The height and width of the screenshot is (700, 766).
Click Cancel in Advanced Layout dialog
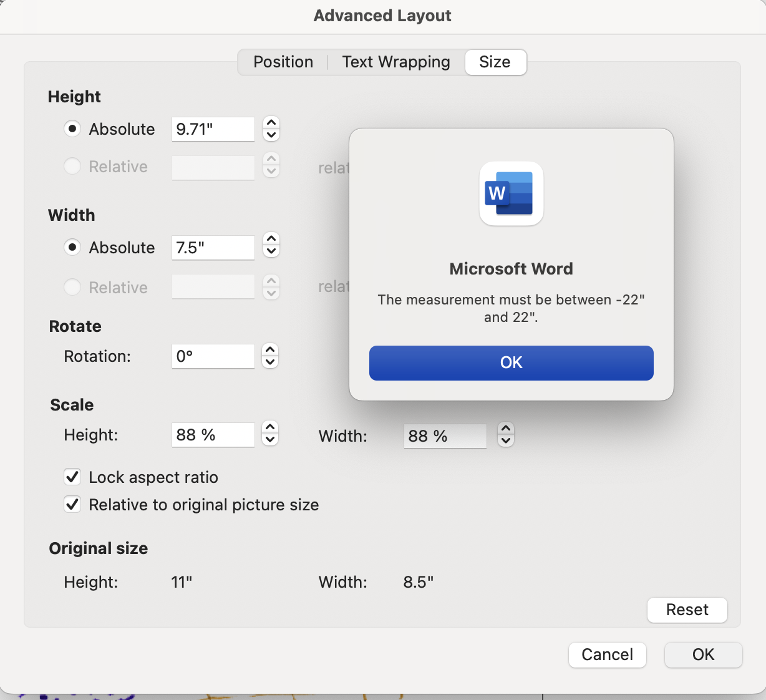607,654
